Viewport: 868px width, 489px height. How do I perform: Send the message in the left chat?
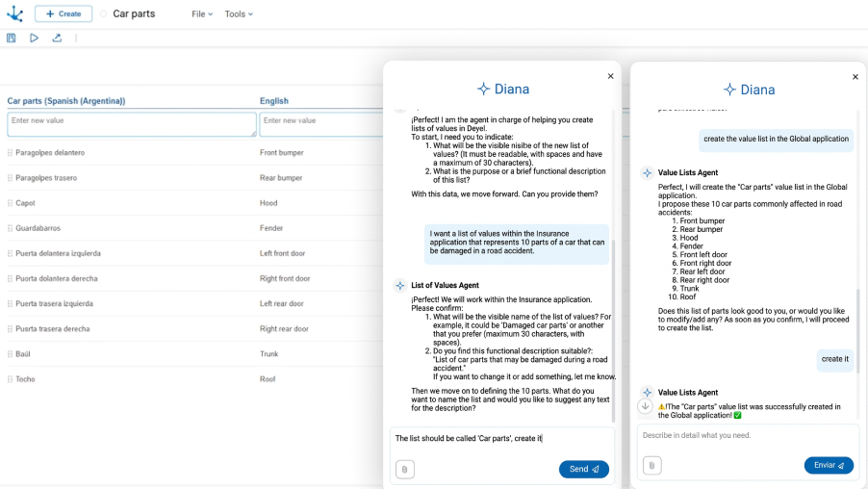[x=583, y=469]
